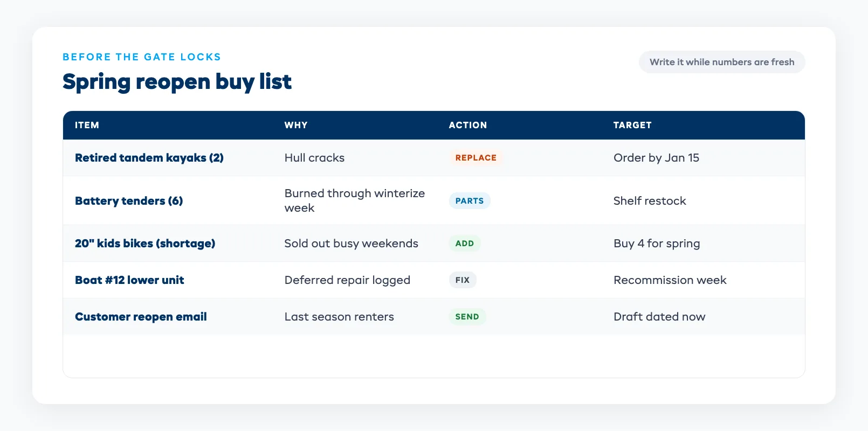Click the ITEM column header
868x431 pixels.
click(x=87, y=125)
